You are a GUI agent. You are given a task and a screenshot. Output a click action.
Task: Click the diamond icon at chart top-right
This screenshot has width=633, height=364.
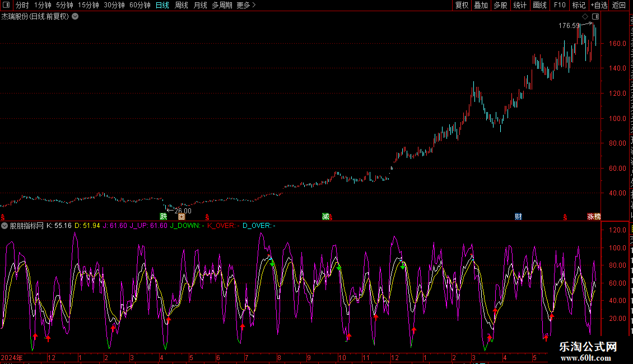[x=585, y=17]
